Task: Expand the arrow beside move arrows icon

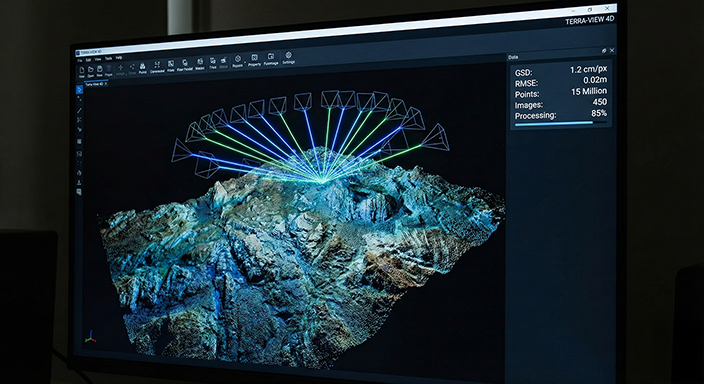Action: (x=126, y=75)
